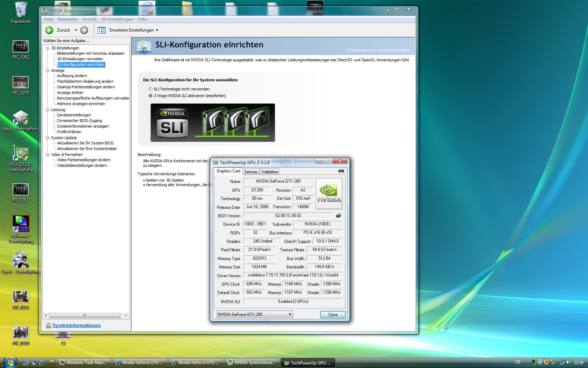Click the Erweiterte Einstellungen grid view icon
588x368 pixels.
click(x=101, y=30)
